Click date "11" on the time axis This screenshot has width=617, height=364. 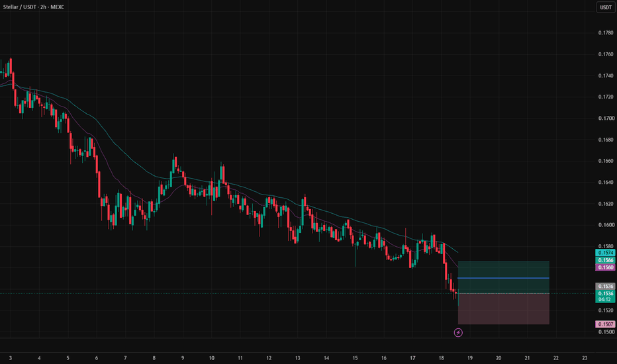tap(240, 358)
